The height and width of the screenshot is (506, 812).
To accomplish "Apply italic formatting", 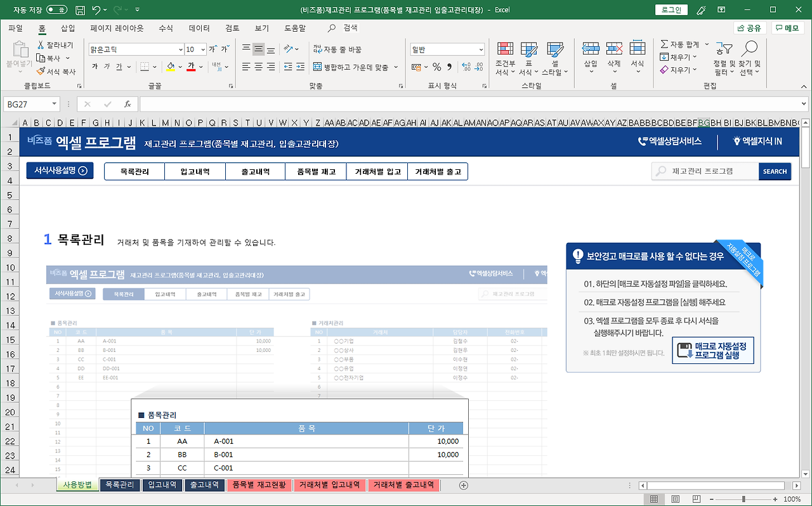I will (107, 67).
